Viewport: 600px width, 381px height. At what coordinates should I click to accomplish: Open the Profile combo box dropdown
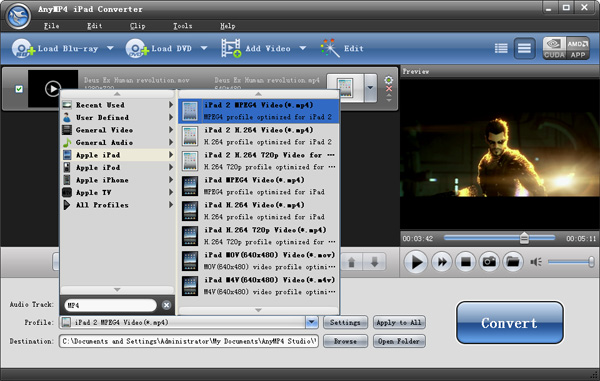coord(312,322)
